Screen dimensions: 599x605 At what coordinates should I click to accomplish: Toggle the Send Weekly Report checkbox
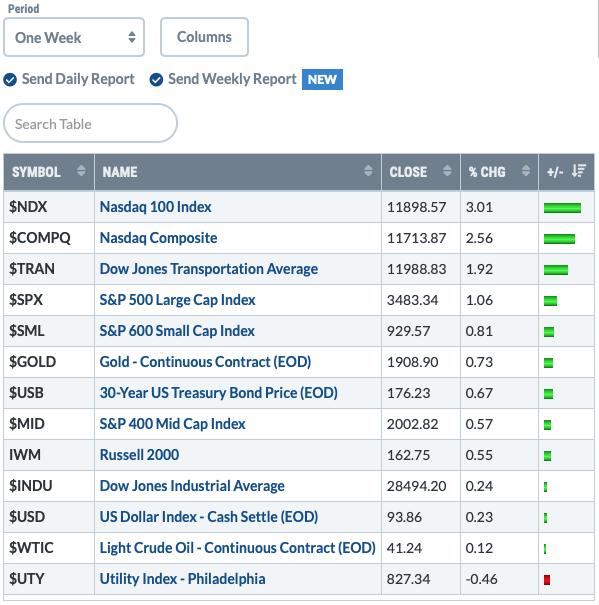pyautogui.click(x=156, y=80)
